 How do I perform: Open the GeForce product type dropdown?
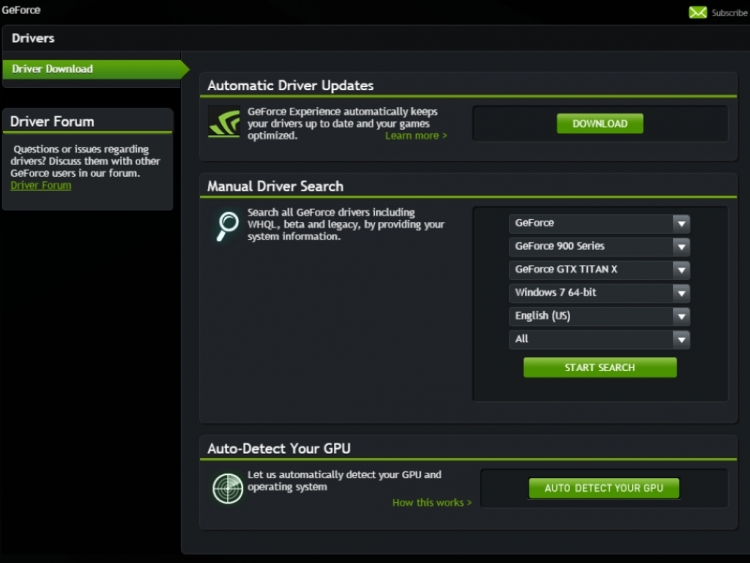click(599, 223)
